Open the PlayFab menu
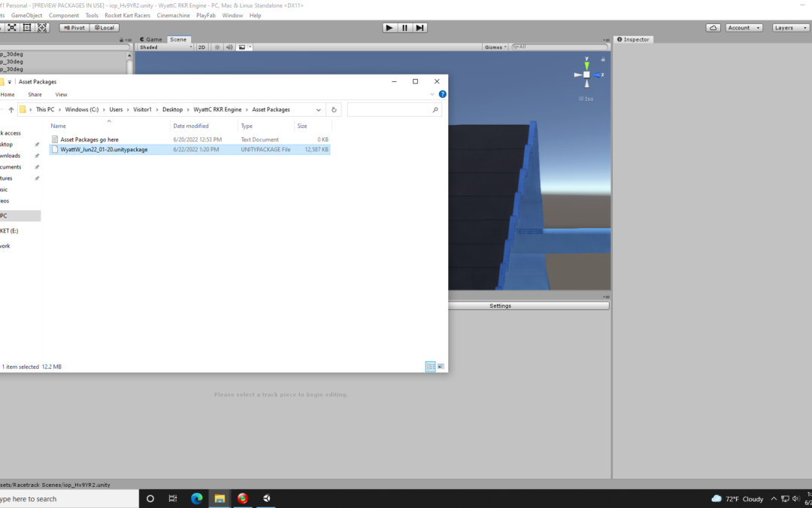The width and height of the screenshot is (812, 508). [x=205, y=16]
